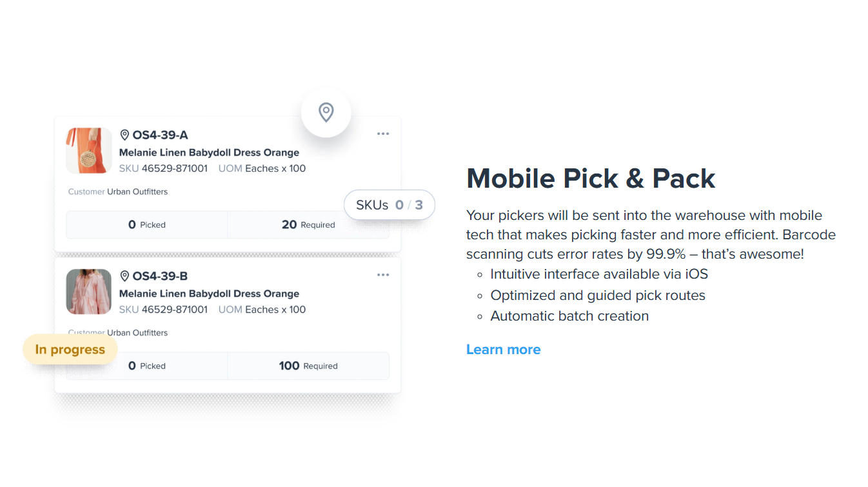Click the location pin icon beside OS4-39-A

pos(125,134)
